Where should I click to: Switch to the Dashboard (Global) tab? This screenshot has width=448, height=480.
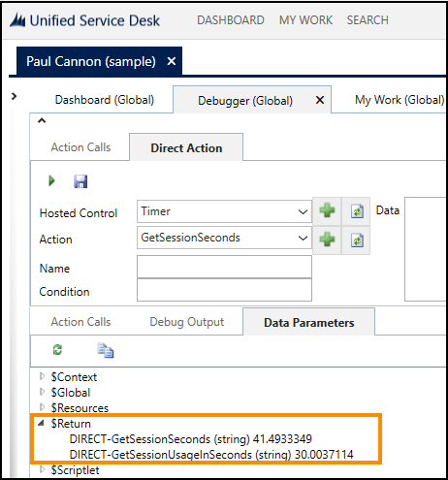pos(105,100)
